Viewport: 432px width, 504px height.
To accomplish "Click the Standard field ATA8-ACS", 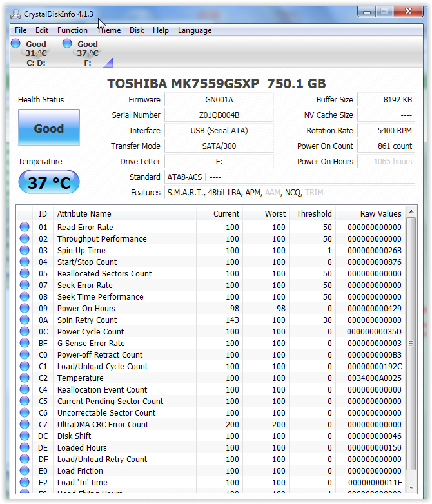I will point(290,177).
